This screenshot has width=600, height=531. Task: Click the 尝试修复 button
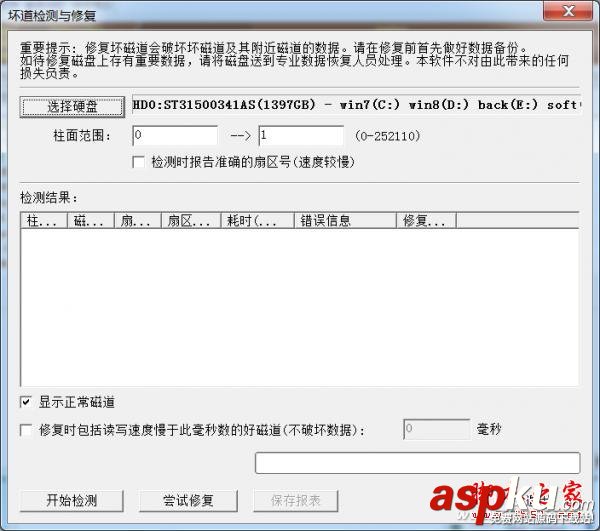(188, 500)
